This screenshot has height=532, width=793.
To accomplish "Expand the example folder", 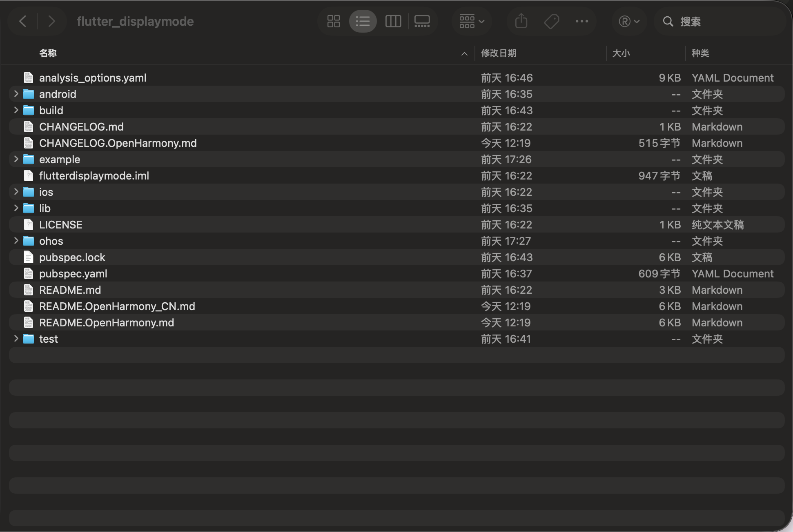I will coord(16,159).
